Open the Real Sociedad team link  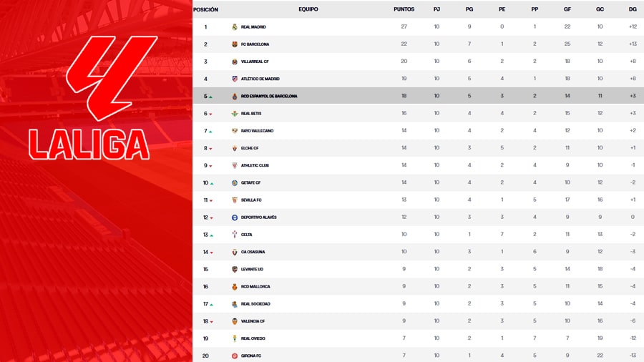(x=254, y=304)
